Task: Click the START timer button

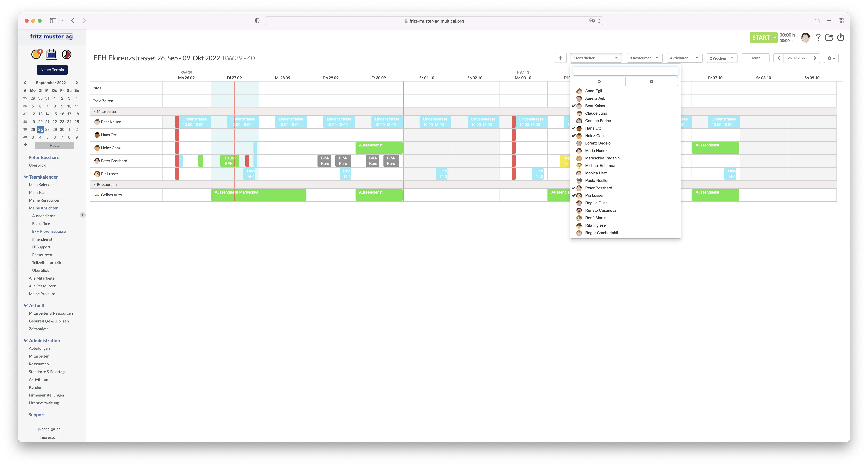Action: tap(761, 38)
